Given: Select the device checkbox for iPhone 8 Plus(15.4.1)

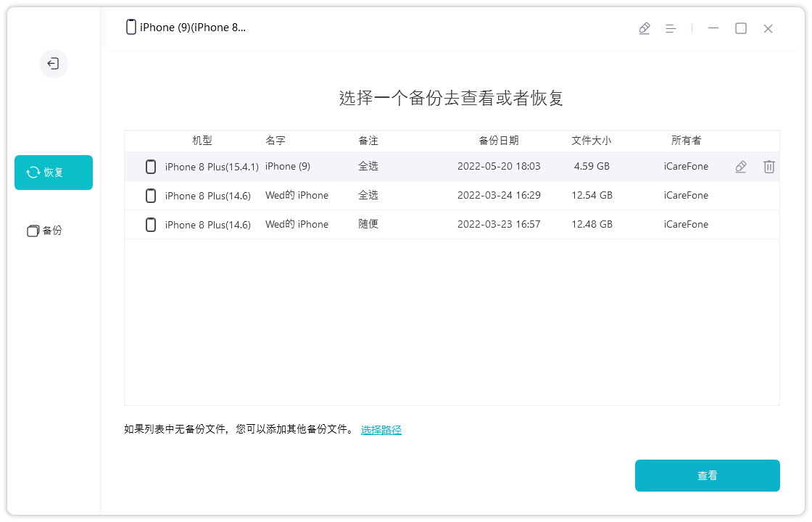Looking at the screenshot, I should (x=150, y=166).
